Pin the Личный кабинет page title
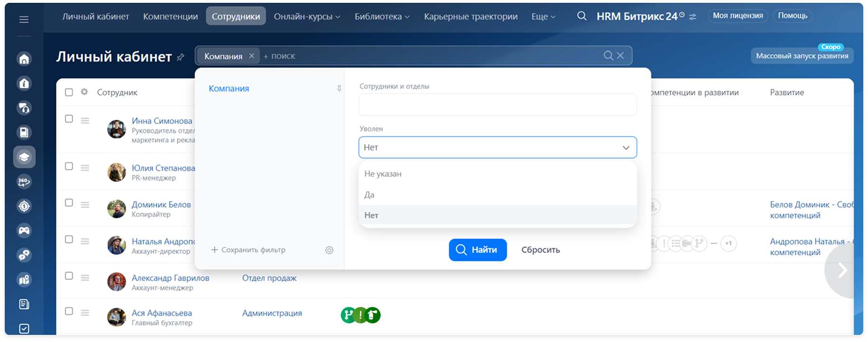 [180, 57]
